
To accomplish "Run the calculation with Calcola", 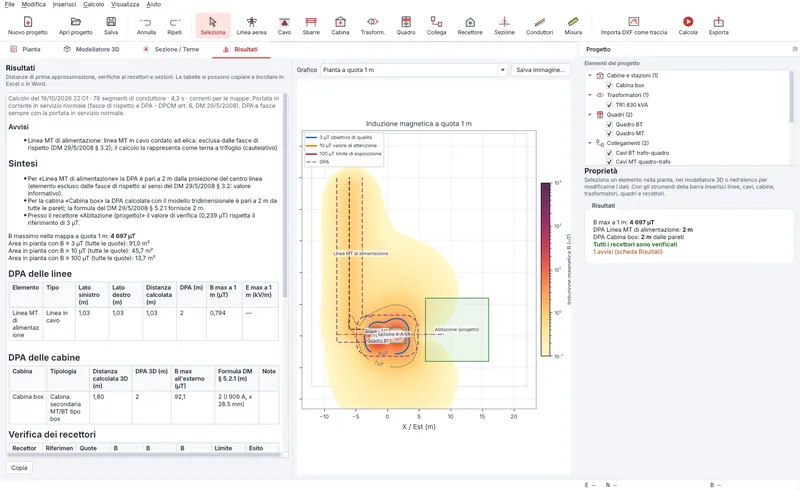I will tap(688, 26).
